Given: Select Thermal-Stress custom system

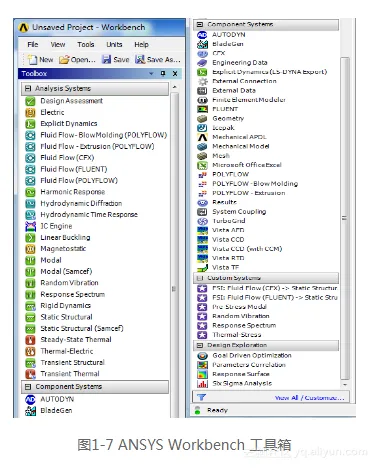Looking at the screenshot, I should [x=237, y=335].
